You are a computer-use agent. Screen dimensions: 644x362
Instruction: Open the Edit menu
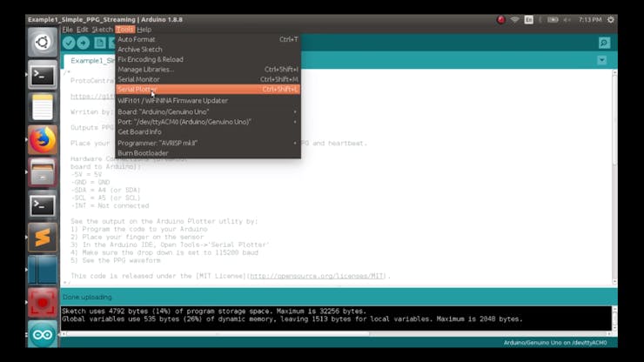82,30
